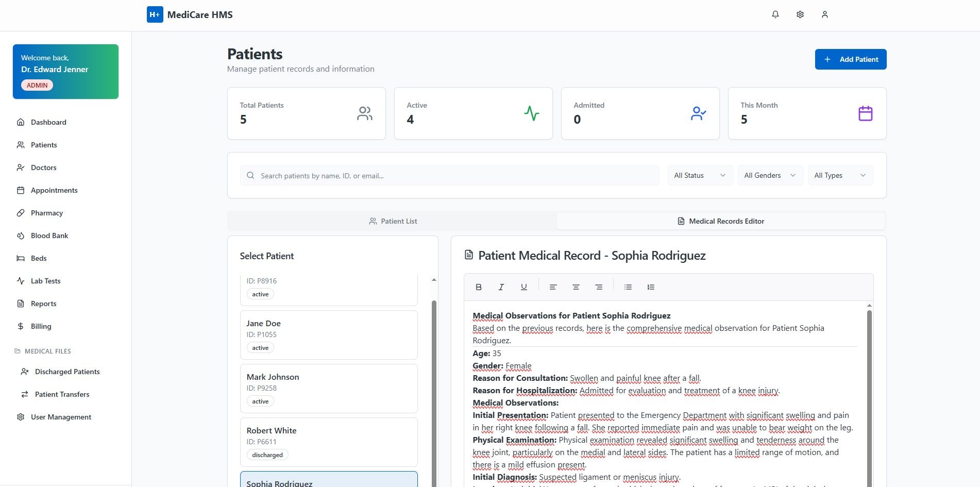Open settings gear in top header

(x=800, y=14)
